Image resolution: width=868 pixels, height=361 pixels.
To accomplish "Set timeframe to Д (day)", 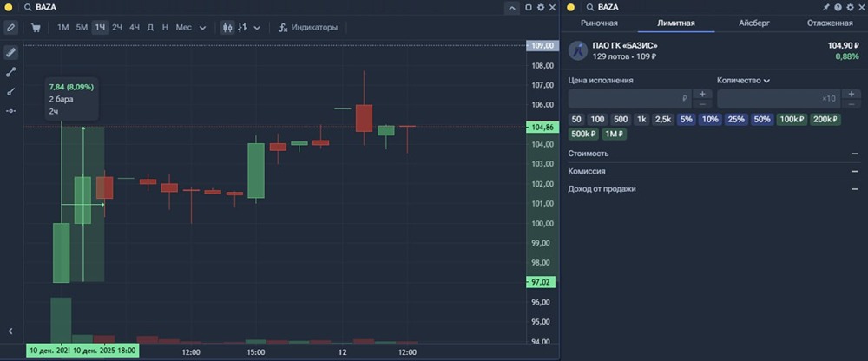I will [150, 27].
